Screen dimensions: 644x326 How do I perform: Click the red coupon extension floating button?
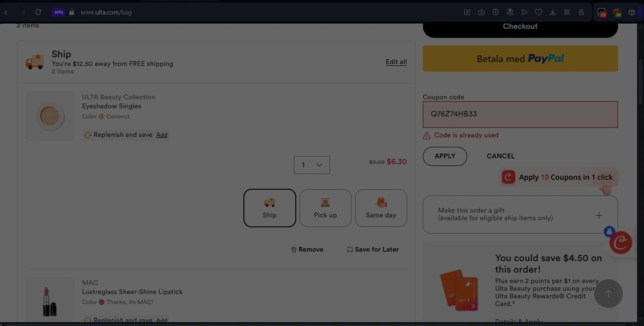(621, 243)
